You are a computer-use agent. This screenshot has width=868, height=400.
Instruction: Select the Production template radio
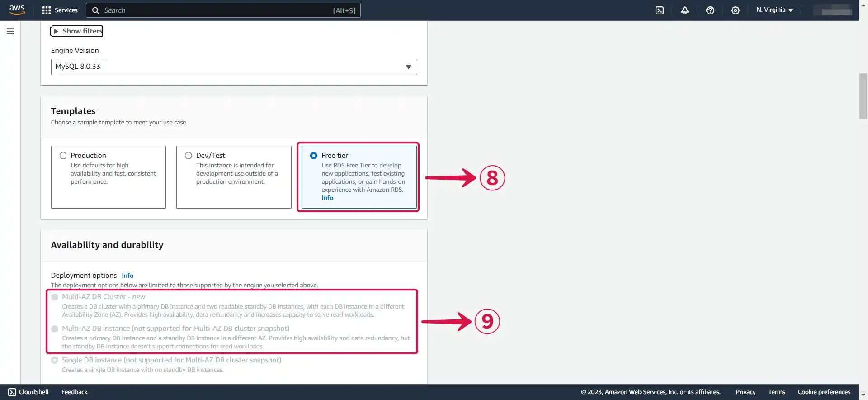click(63, 156)
